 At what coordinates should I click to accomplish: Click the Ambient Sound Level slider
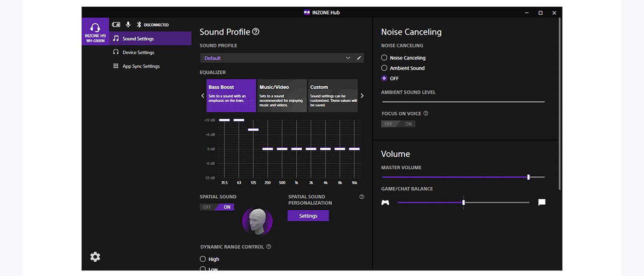[463, 102]
